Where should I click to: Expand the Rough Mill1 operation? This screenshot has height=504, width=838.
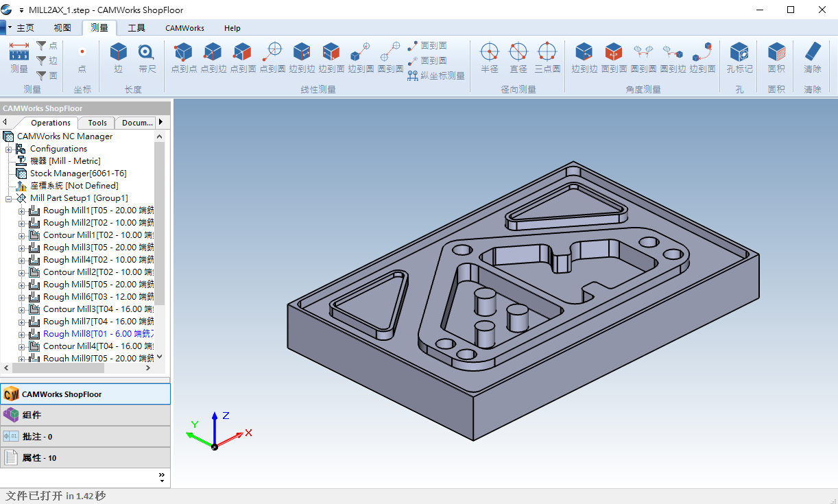[22, 211]
